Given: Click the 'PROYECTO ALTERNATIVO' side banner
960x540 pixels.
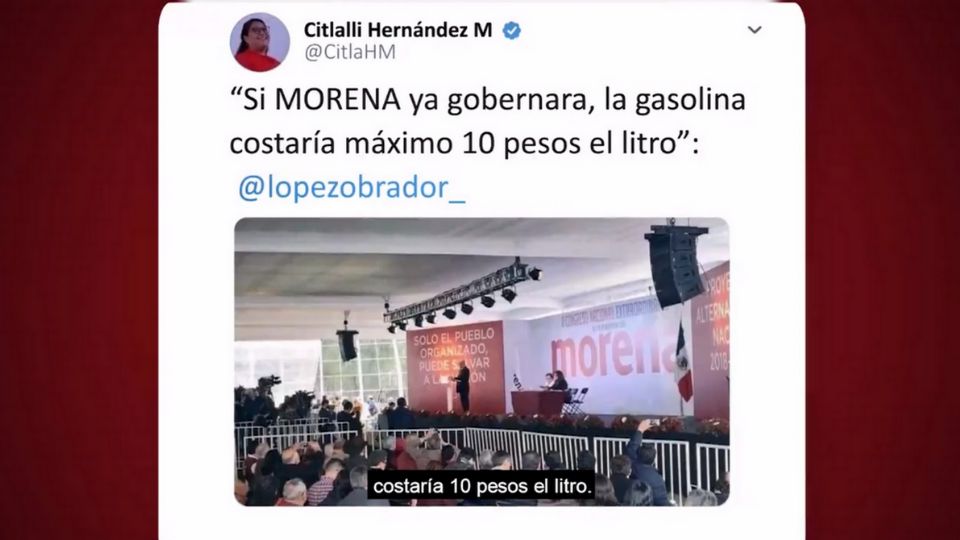Looking at the screenshot, I should coord(711,340).
